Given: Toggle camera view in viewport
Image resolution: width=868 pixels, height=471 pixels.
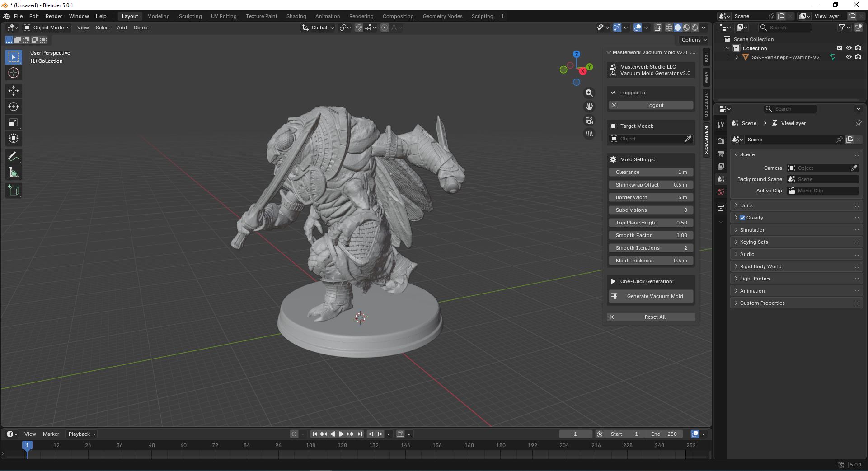Looking at the screenshot, I should 589,120.
